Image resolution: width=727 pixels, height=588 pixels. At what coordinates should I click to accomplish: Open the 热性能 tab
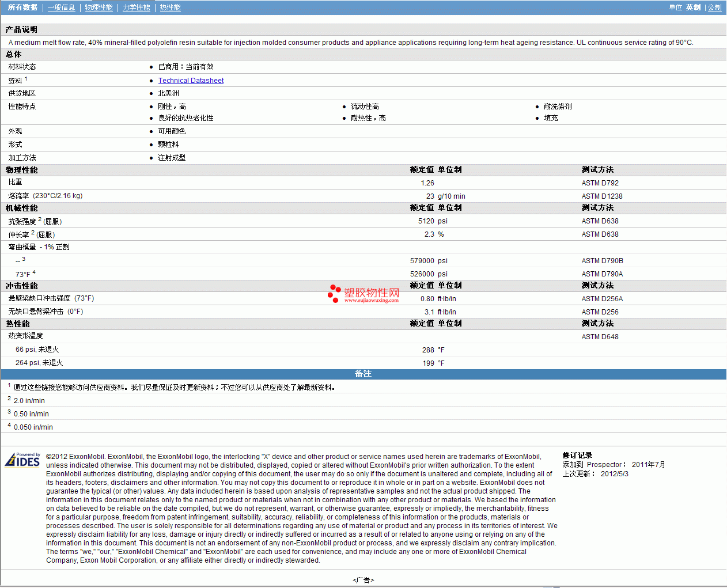(170, 7)
